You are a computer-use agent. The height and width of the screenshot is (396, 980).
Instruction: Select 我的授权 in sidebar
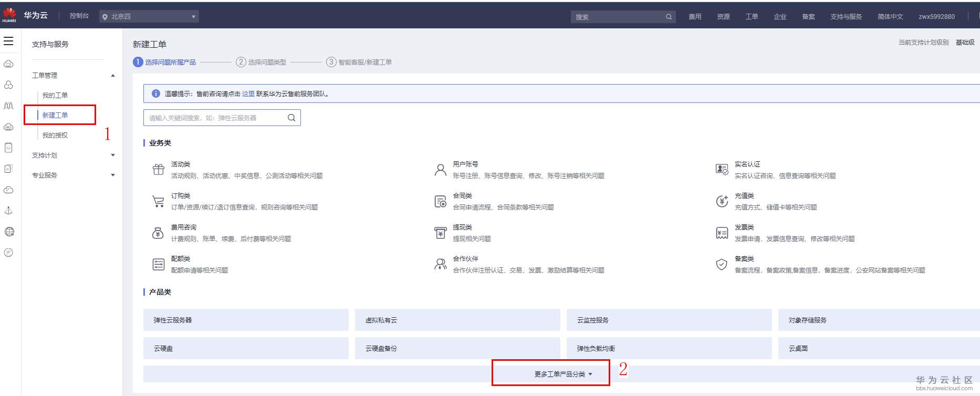[x=55, y=136]
